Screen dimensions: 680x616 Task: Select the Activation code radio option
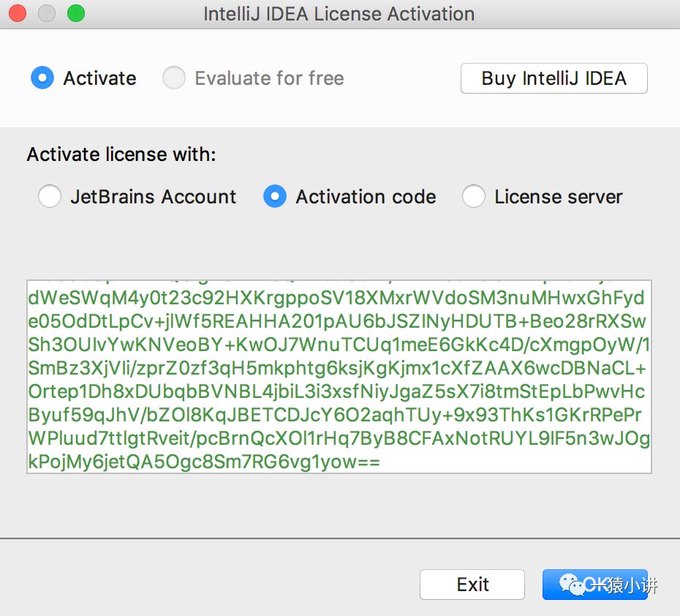click(x=275, y=197)
